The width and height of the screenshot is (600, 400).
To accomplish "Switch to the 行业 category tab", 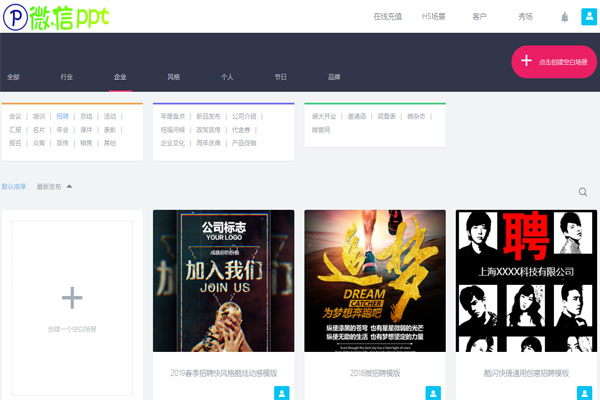I will (67, 77).
